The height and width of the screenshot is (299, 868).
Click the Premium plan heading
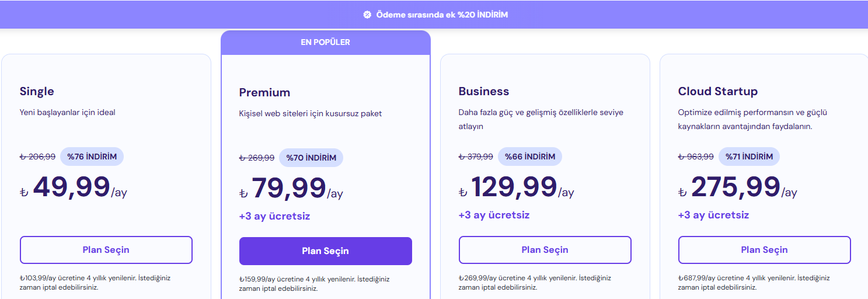pos(264,92)
